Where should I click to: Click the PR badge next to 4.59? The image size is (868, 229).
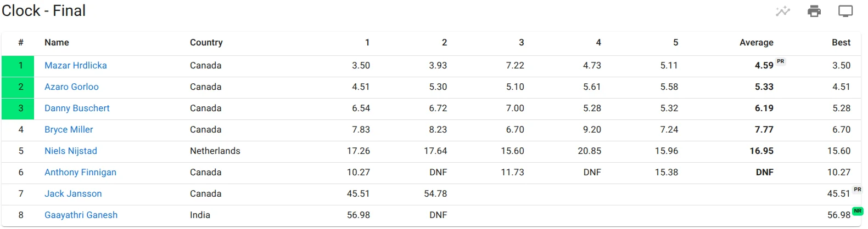coord(781,61)
